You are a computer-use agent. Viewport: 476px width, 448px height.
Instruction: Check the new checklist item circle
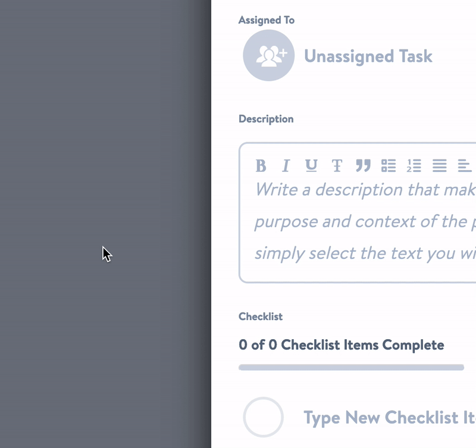coord(263,417)
